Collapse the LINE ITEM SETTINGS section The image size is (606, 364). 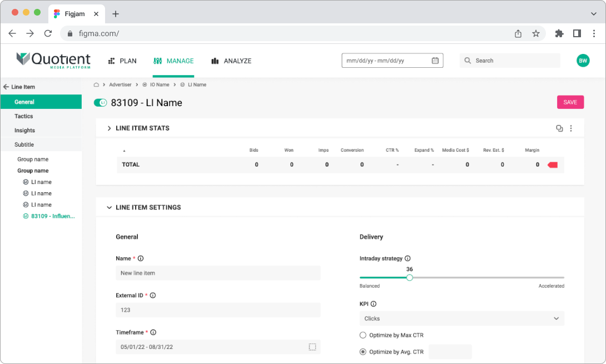click(109, 207)
